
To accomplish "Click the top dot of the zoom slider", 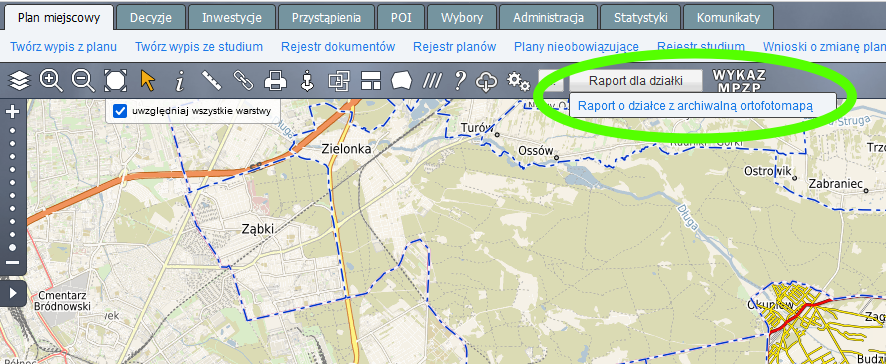I will 12,130.
